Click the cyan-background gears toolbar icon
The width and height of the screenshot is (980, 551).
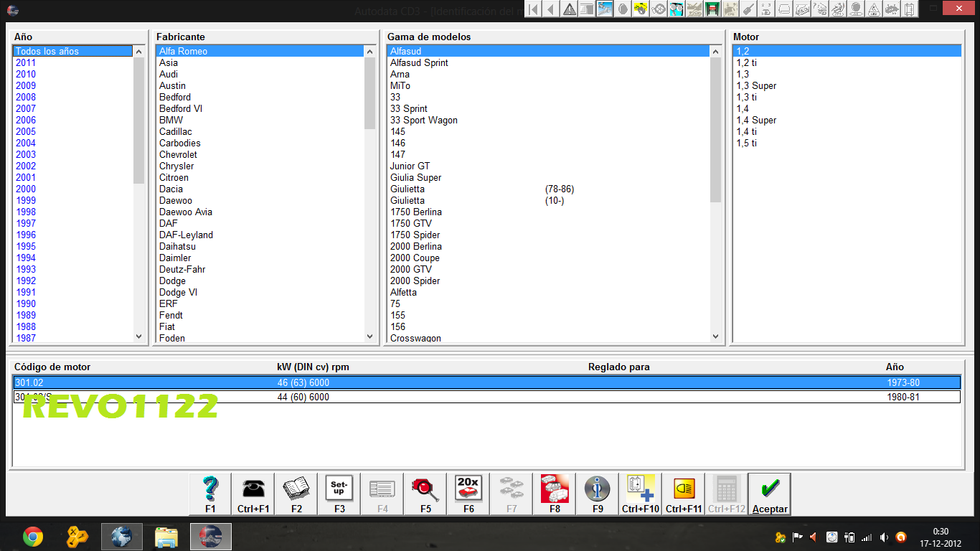677,9
